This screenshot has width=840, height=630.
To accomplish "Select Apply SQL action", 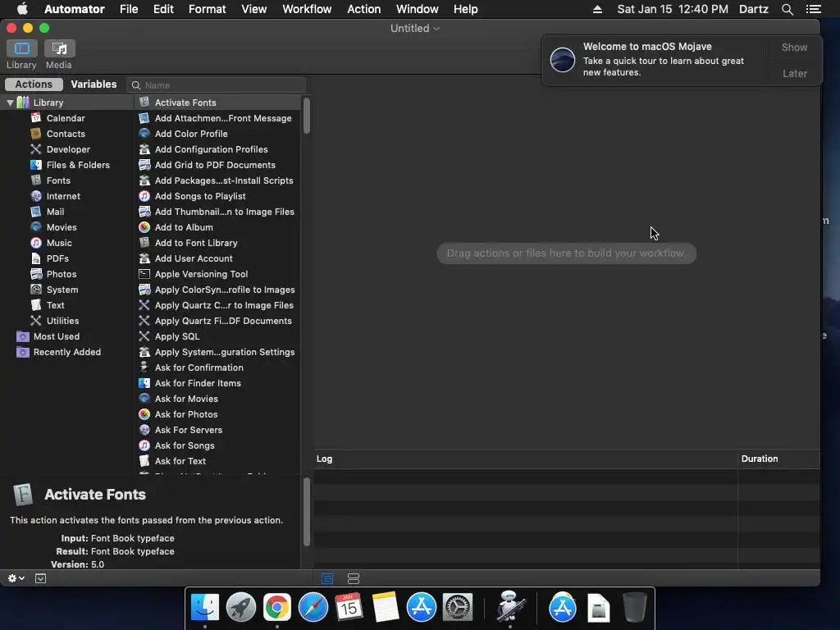I will point(218,336).
